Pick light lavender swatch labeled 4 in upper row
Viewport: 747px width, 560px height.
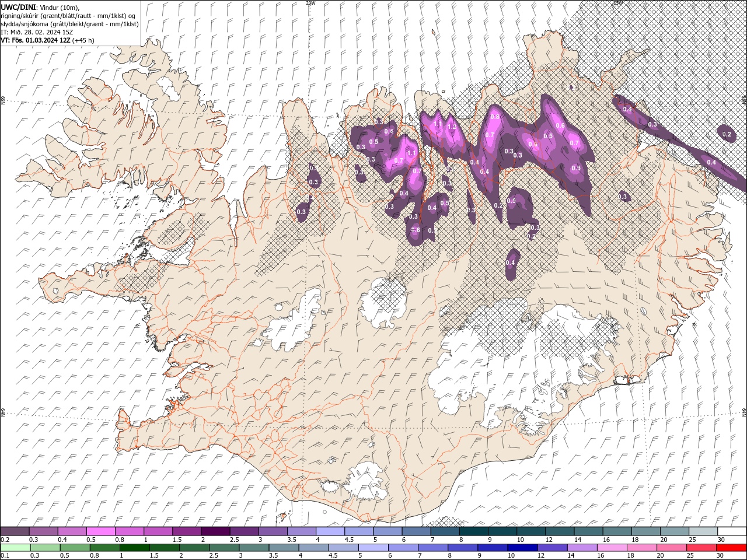(x=330, y=531)
